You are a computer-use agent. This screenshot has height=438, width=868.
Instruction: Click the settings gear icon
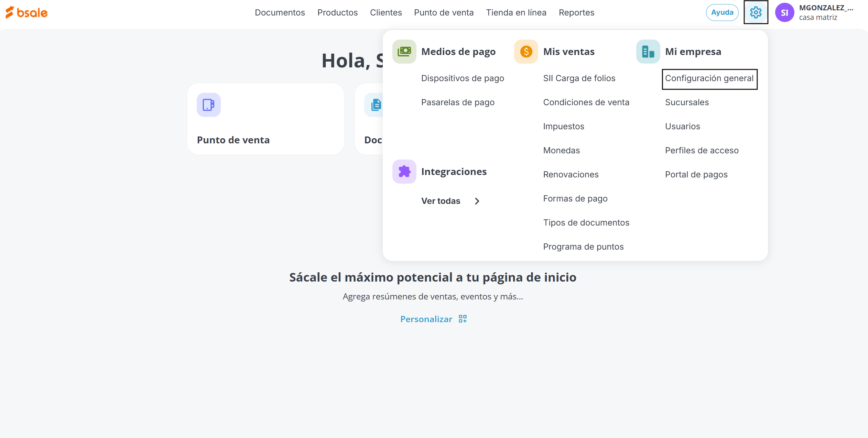[756, 13]
